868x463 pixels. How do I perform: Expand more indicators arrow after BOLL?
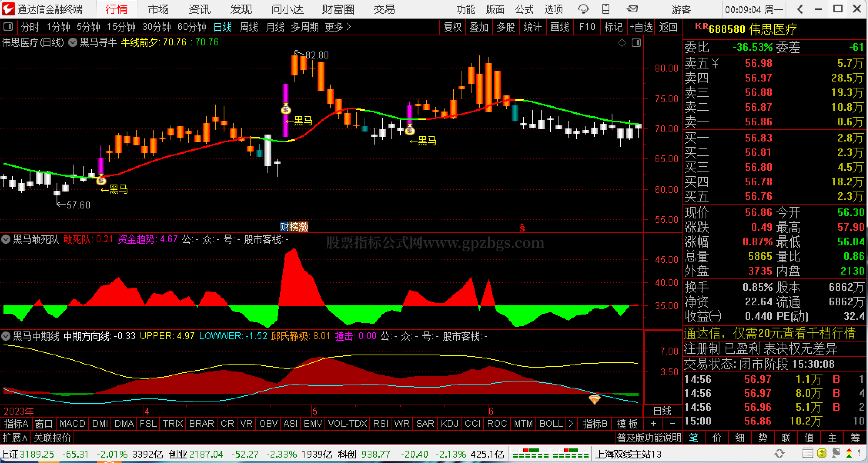point(571,423)
